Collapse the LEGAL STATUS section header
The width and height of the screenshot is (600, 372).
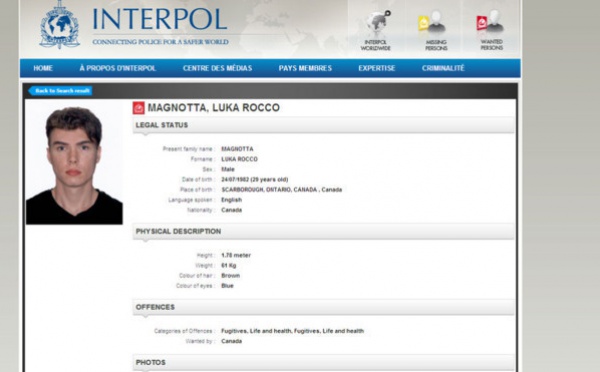pyautogui.click(x=323, y=125)
